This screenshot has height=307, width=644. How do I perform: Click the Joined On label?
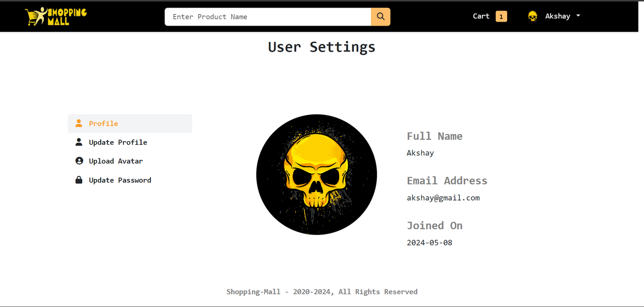click(435, 226)
